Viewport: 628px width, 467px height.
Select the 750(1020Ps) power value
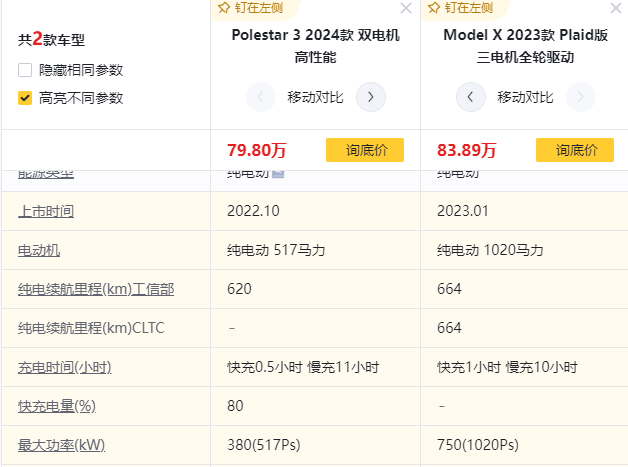(x=477, y=445)
